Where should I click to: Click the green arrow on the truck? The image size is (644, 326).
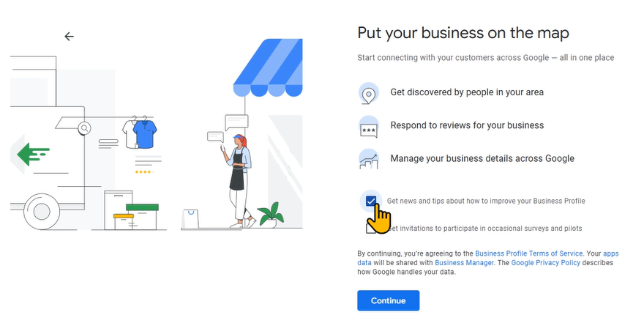[x=33, y=154]
